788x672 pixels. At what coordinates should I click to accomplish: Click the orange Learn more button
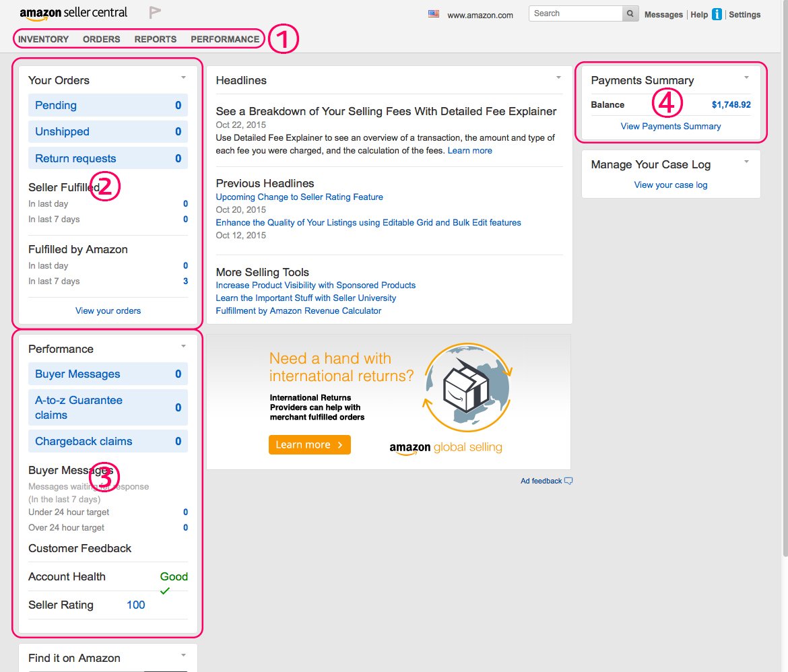click(x=310, y=445)
